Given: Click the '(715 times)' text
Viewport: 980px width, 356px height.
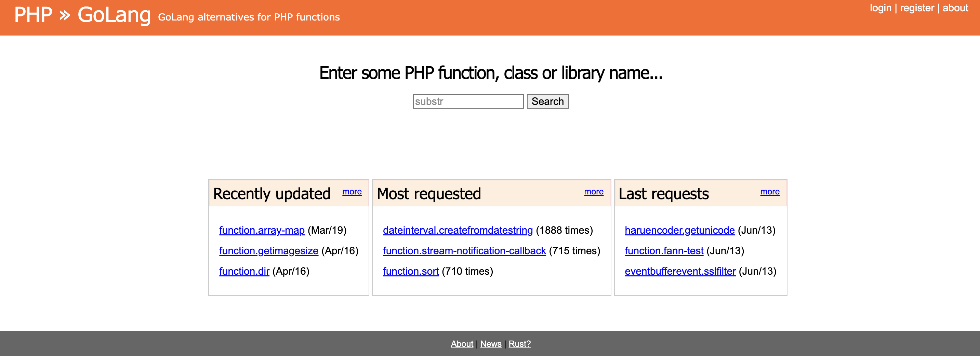Looking at the screenshot, I should pos(574,251).
